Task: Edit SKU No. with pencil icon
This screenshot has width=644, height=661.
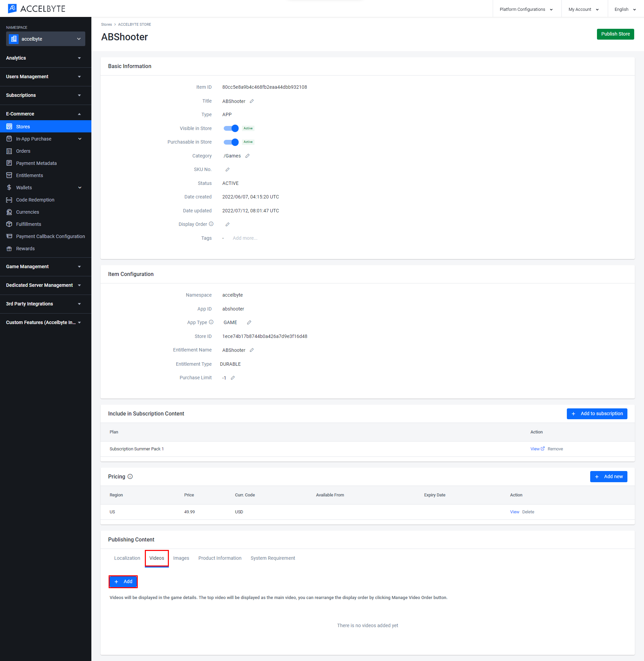Action: 227,170
